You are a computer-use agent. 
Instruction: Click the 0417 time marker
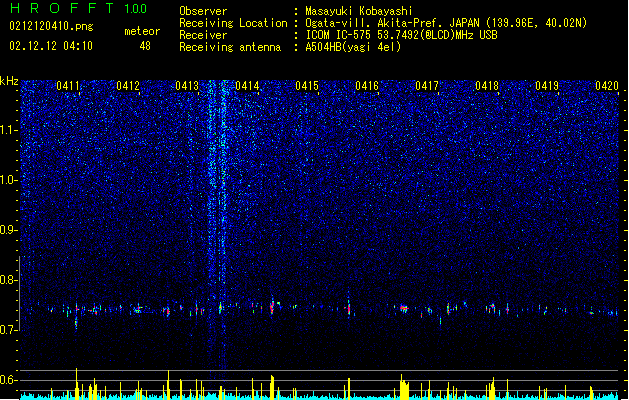coord(427,86)
